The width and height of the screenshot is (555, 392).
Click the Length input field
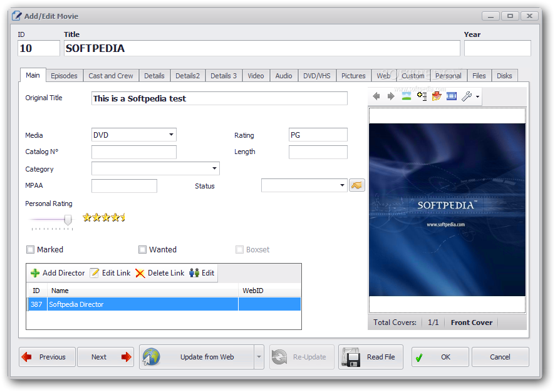[318, 152]
